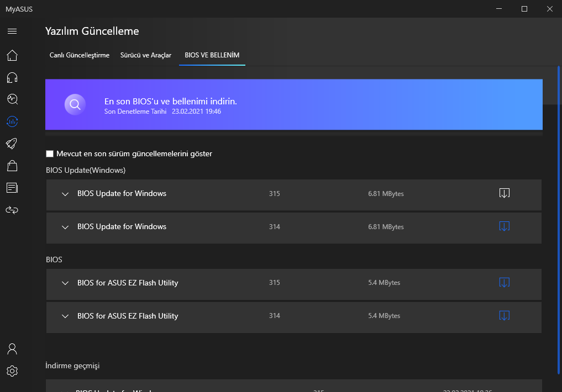Open the hamburger navigation menu
The image size is (562, 392).
pyautogui.click(x=12, y=31)
